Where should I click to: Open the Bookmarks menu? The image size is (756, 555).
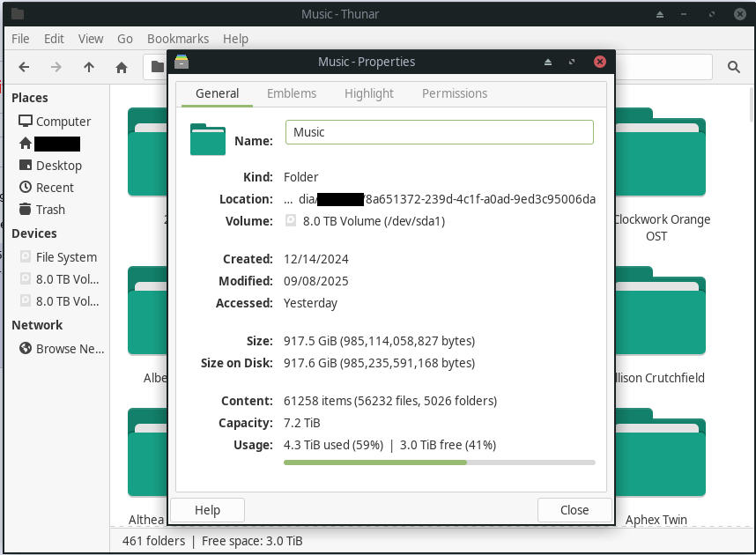tap(178, 39)
